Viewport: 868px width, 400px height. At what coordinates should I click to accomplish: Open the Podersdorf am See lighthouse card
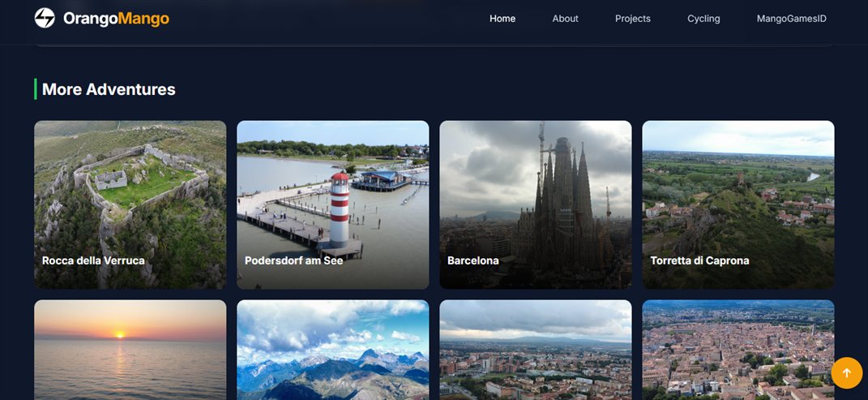(333, 204)
